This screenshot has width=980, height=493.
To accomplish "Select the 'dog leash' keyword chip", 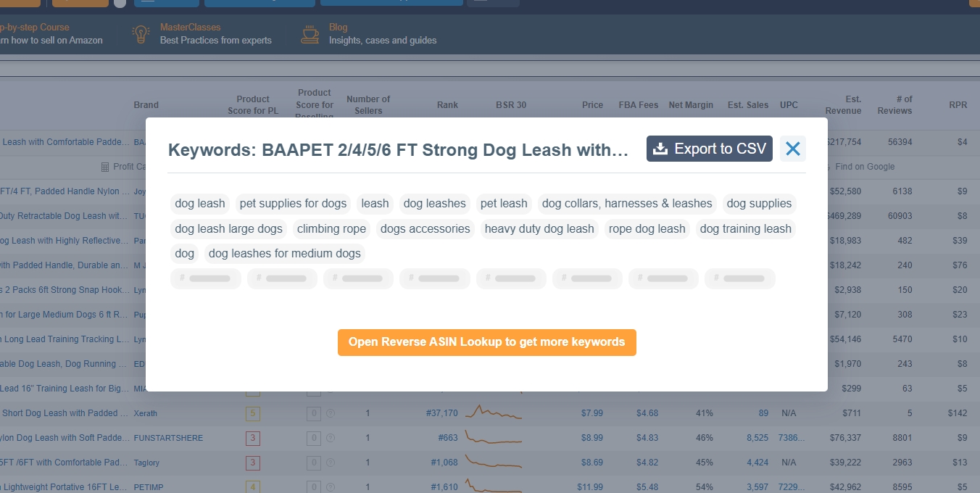I will click(x=199, y=204).
